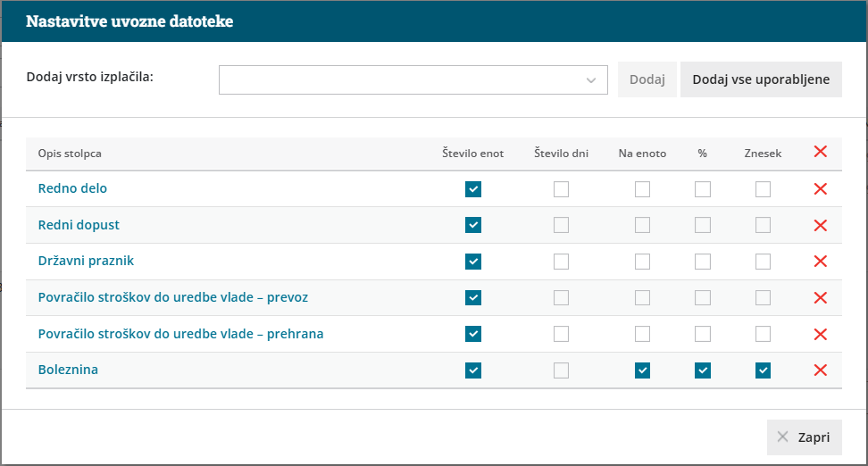This screenshot has height=466, width=868.
Task: Select the Državni praznik entry
Action: pos(86,262)
